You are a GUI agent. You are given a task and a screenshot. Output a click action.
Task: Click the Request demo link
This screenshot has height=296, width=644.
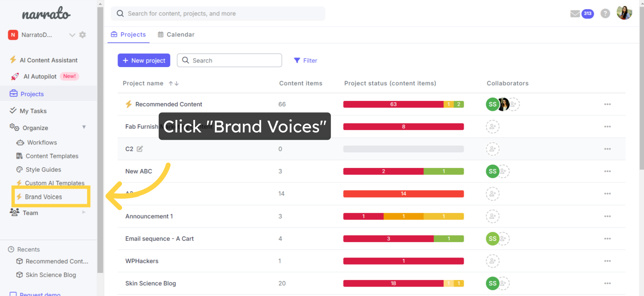[40, 294]
